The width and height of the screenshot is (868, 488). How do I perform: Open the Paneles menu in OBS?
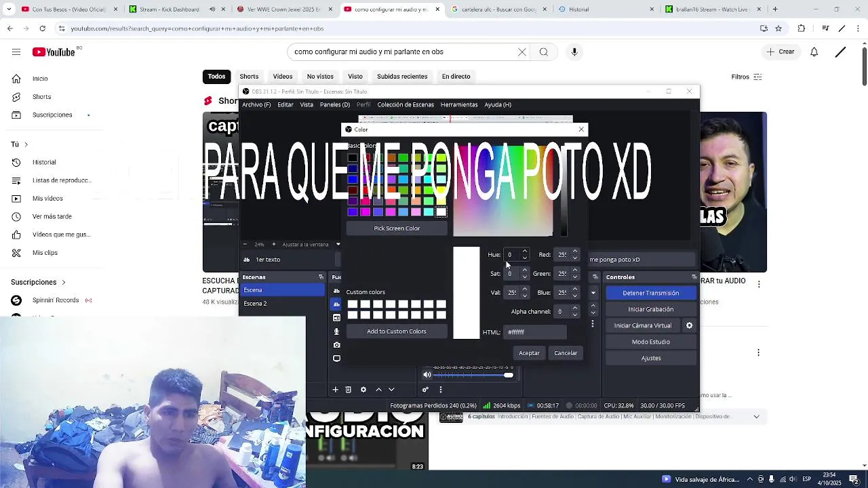(x=334, y=104)
